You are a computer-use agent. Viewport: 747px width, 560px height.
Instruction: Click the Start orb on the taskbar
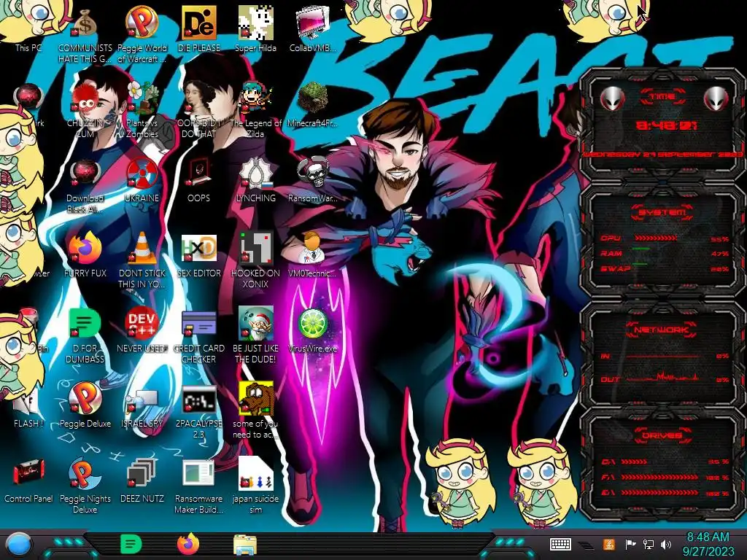pyautogui.click(x=18, y=544)
